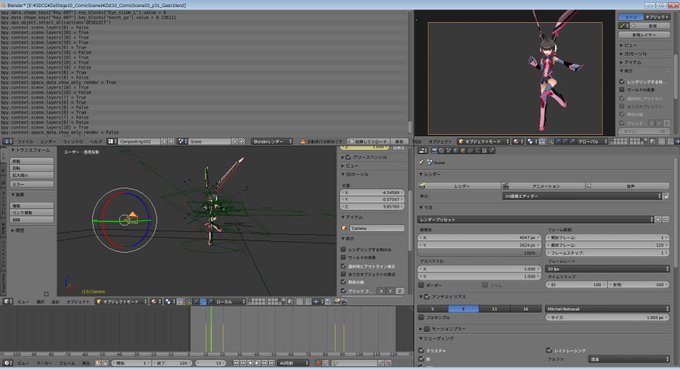Image resolution: width=680 pixels, height=369 pixels.
Task: Jump to the end frame in timeline
Action: click(x=271, y=363)
